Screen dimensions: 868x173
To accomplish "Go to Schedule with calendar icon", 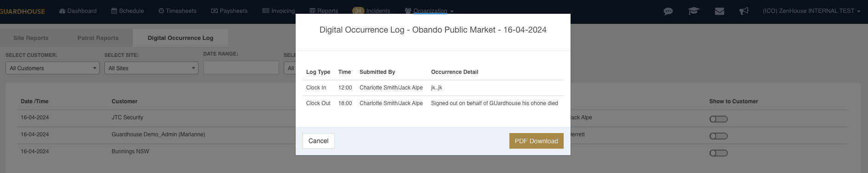I will [x=127, y=11].
